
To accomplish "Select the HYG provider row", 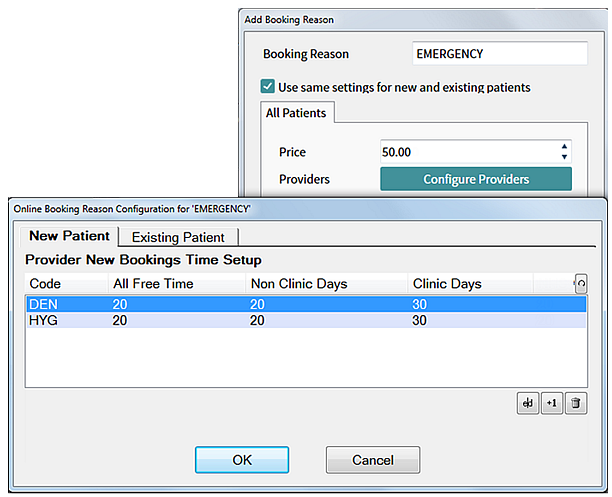I will pyautogui.click(x=306, y=320).
